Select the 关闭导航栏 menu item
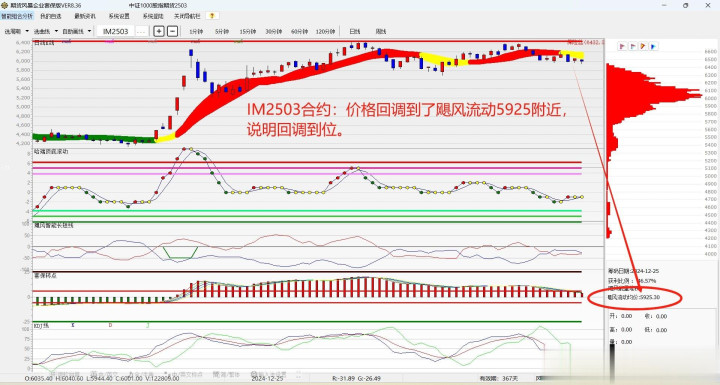This screenshot has width=720, height=385. pyautogui.click(x=187, y=16)
